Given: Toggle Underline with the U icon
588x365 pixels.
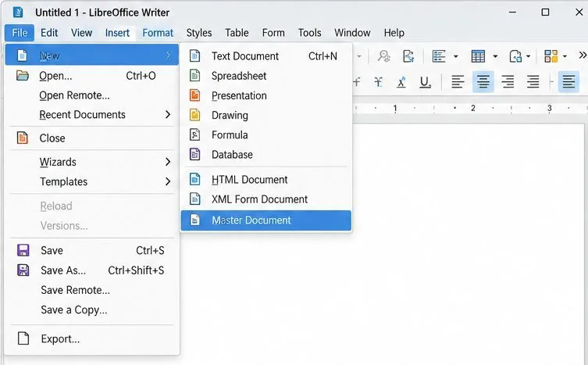Looking at the screenshot, I should [425, 82].
